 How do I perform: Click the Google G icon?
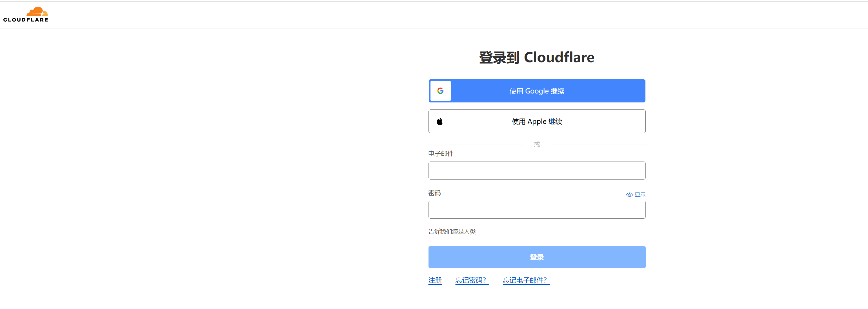[x=440, y=91]
